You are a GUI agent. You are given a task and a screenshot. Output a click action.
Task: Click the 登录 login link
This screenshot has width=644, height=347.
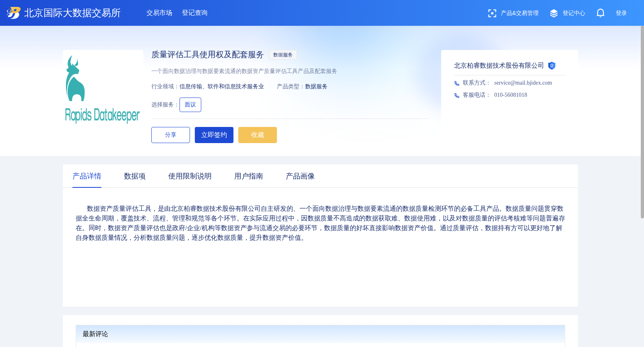tap(621, 13)
